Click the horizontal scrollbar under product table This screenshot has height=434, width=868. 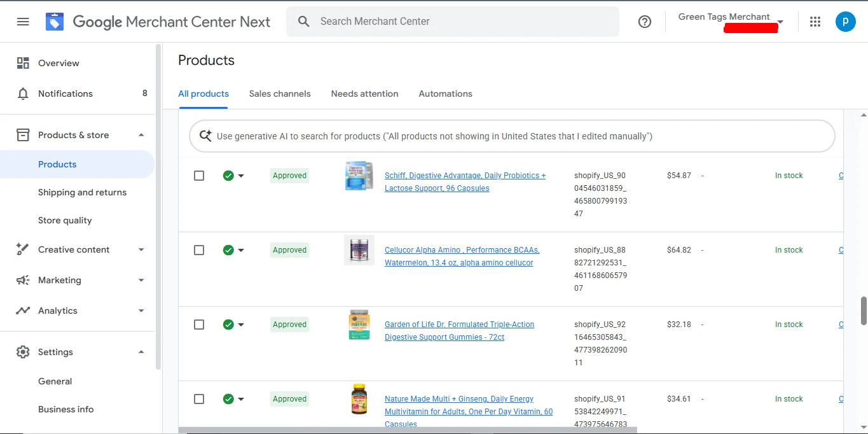pyautogui.click(x=407, y=430)
